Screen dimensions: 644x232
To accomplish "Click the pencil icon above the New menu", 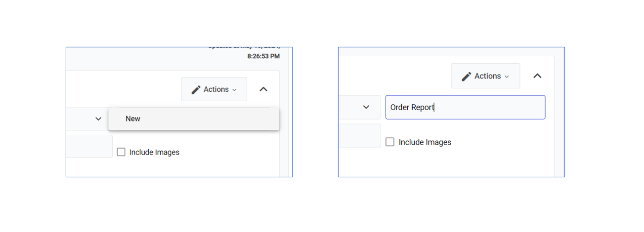I will click(x=196, y=90).
